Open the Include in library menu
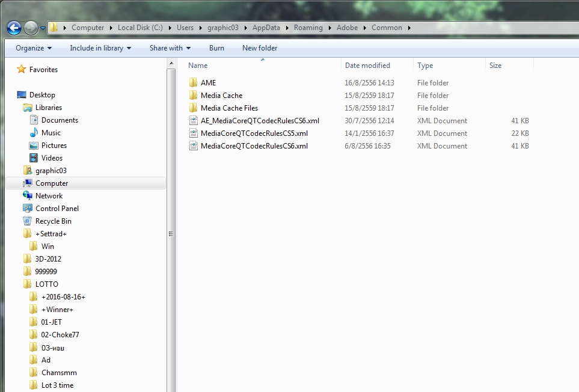 pyautogui.click(x=100, y=48)
